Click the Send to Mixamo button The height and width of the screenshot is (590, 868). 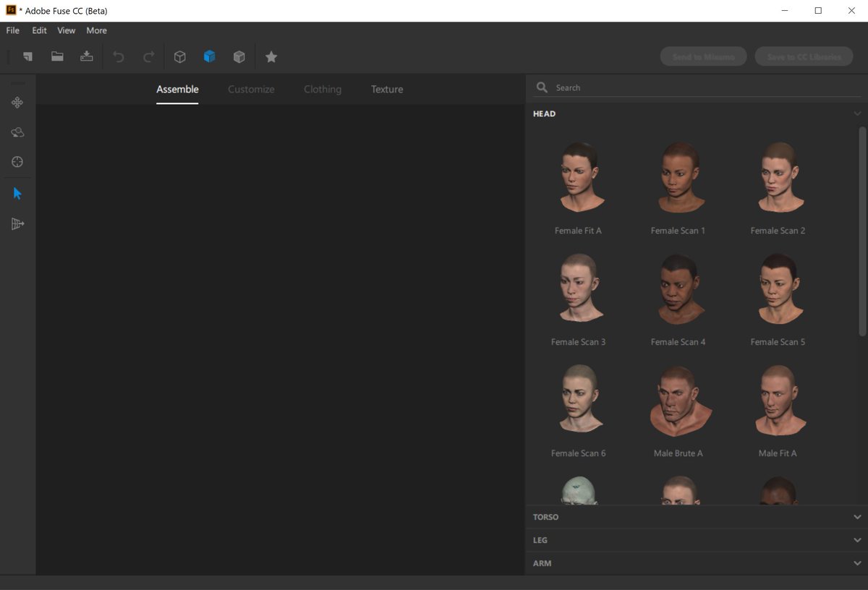(x=703, y=56)
